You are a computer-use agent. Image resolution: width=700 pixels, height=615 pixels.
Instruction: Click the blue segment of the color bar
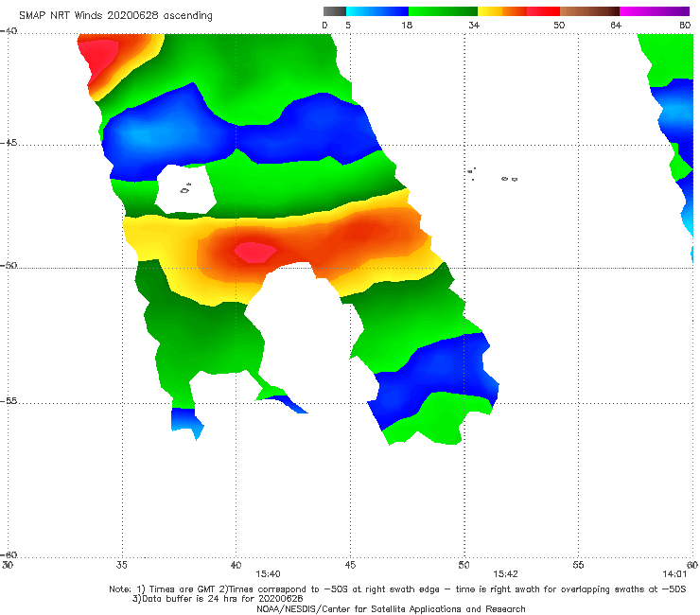377,11
